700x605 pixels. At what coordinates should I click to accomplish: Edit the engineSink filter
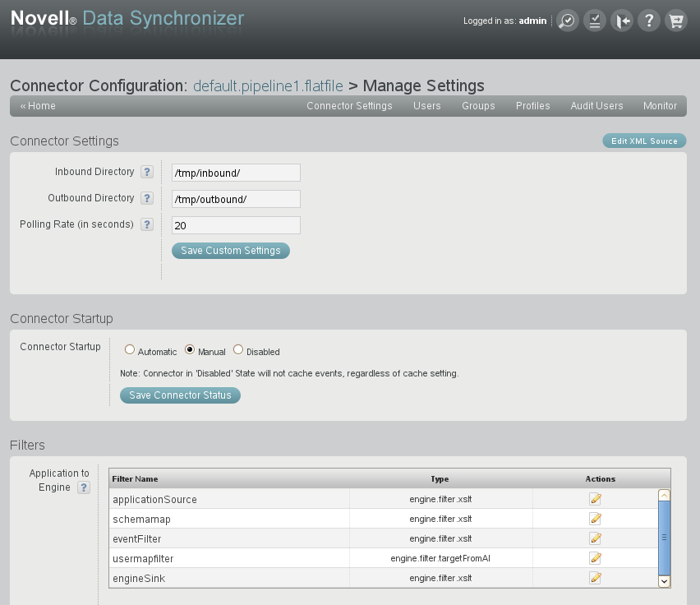(x=596, y=578)
